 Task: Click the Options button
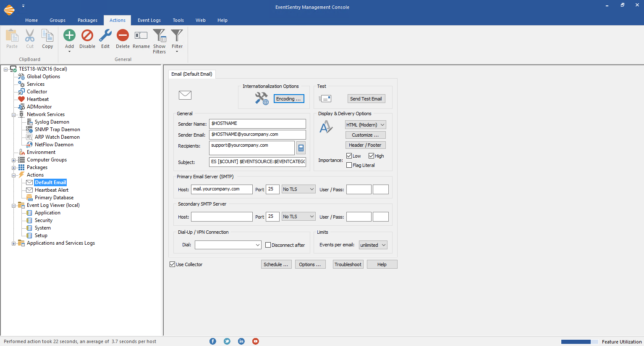coord(310,264)
